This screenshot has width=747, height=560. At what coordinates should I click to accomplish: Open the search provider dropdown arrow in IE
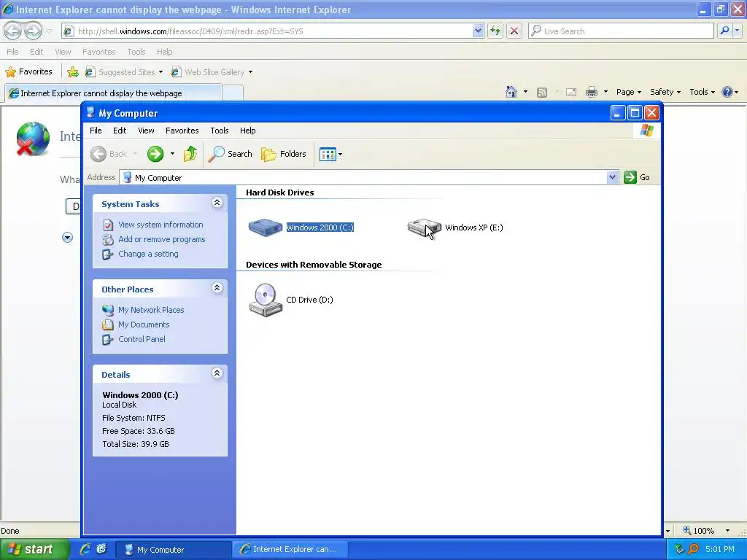click(738, 31)
